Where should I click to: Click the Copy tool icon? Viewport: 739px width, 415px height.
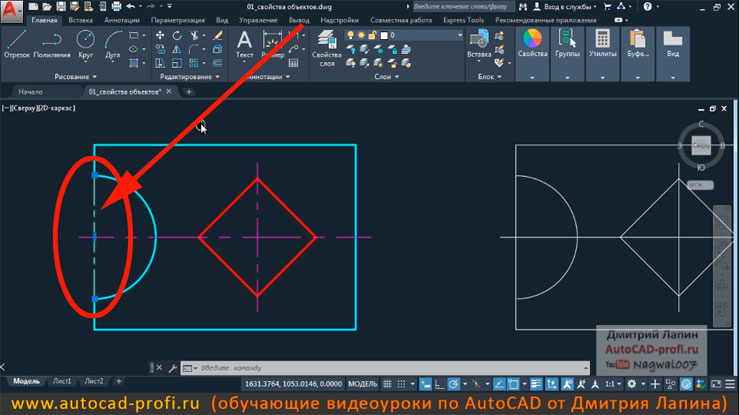160,49
